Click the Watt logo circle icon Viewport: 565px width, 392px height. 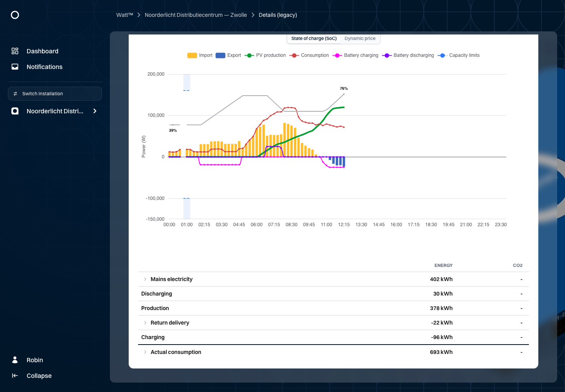point(15,15)
